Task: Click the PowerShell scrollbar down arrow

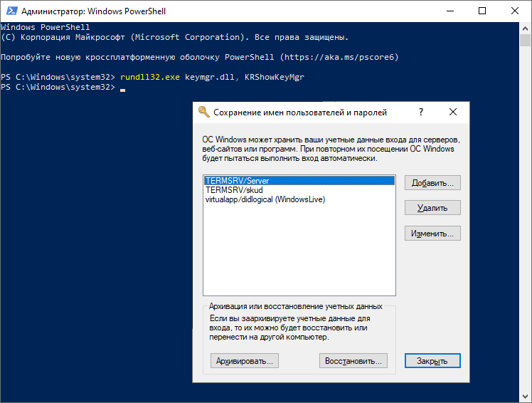Action: [525, 396]
